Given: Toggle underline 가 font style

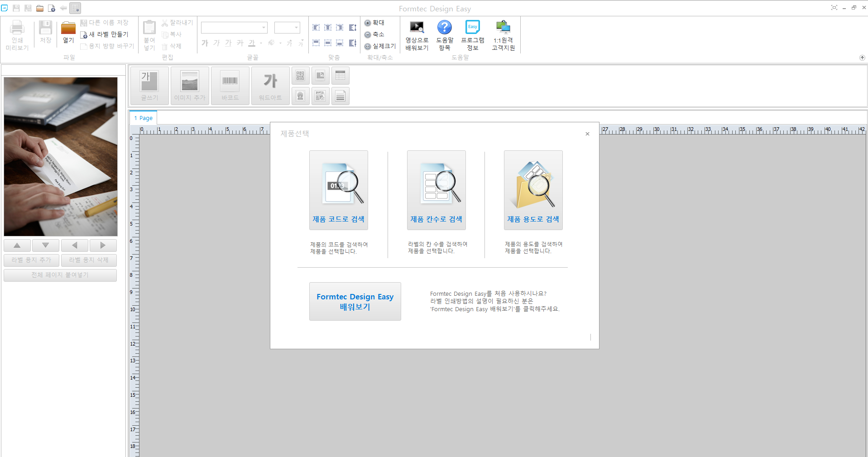Looking at the screenshot, I should (228, 43).
